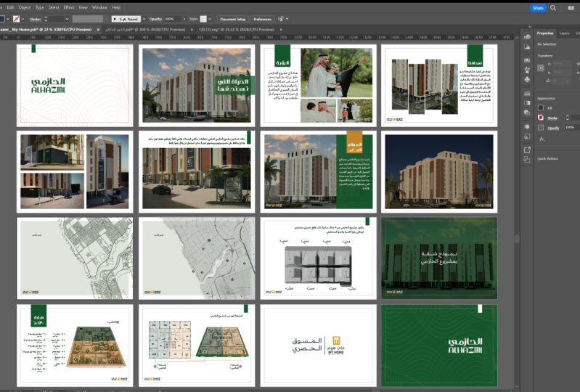Open the 5 pt. Round brush dropdown

(x=144, y=19)
